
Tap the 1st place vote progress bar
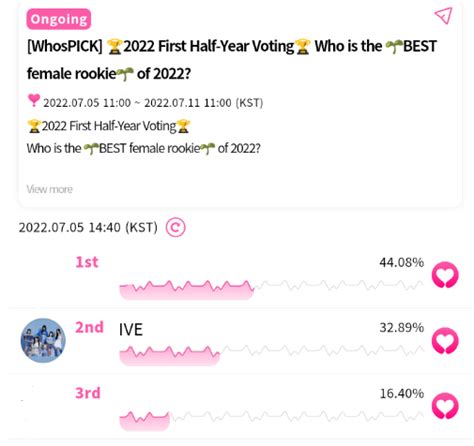[272, 290]
